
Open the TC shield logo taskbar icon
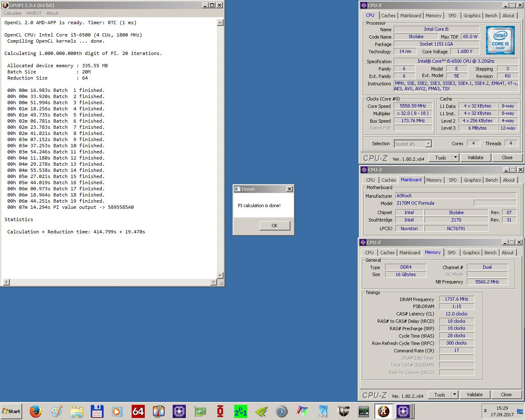coord(343,411)
